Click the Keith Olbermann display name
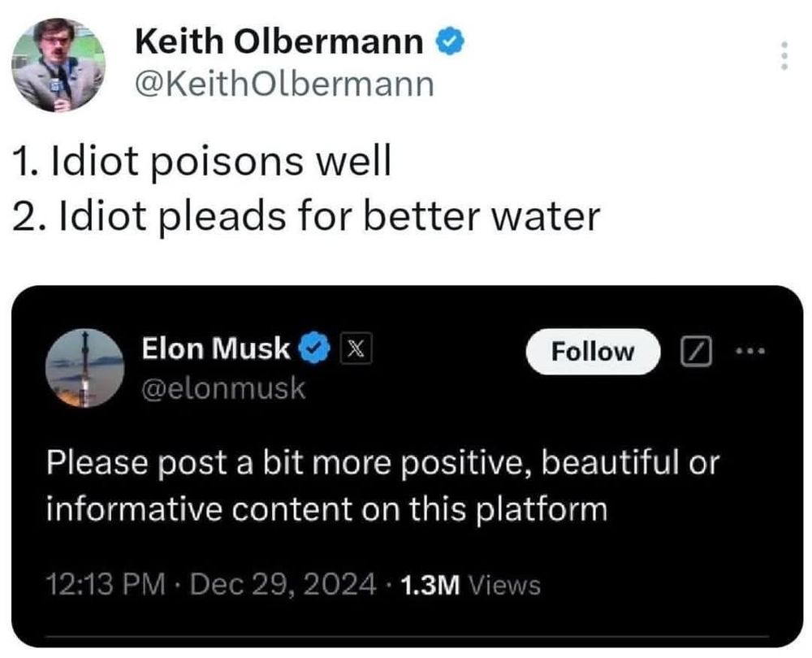This screenshot has width=812, height=658. pyautogui.click(x=279, y=41)
